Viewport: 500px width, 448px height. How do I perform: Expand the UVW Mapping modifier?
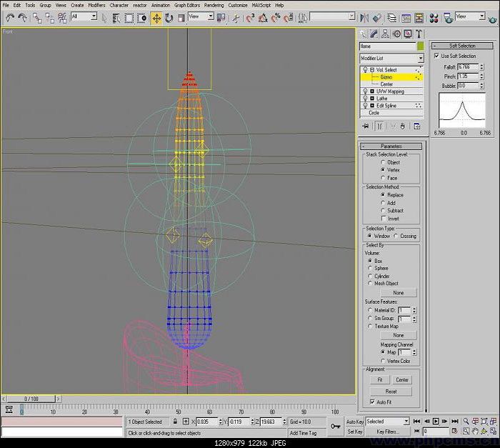click(x=372, y=91)
